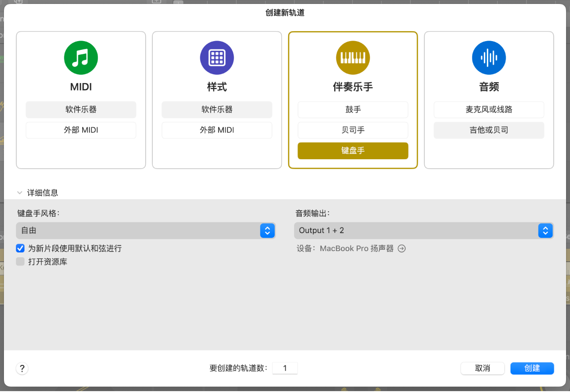Choose 贝司手 as the Session Player type

[x=353, y=130]
